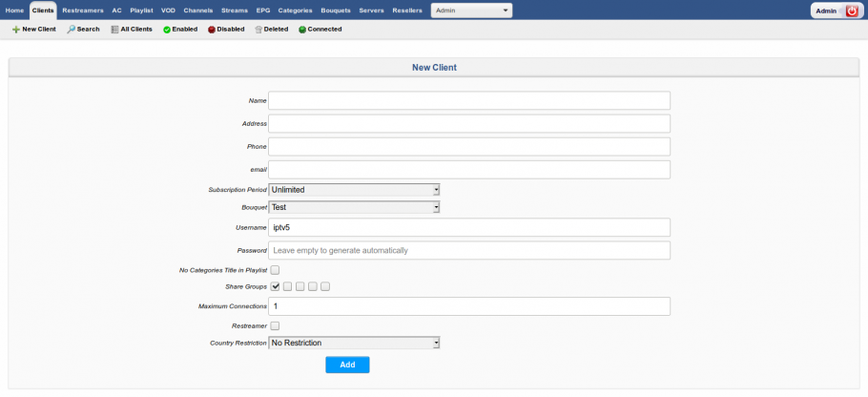Screen dimensions: 868x397
Task: Filter by green Enabled status icon
Action: (167, 30)
